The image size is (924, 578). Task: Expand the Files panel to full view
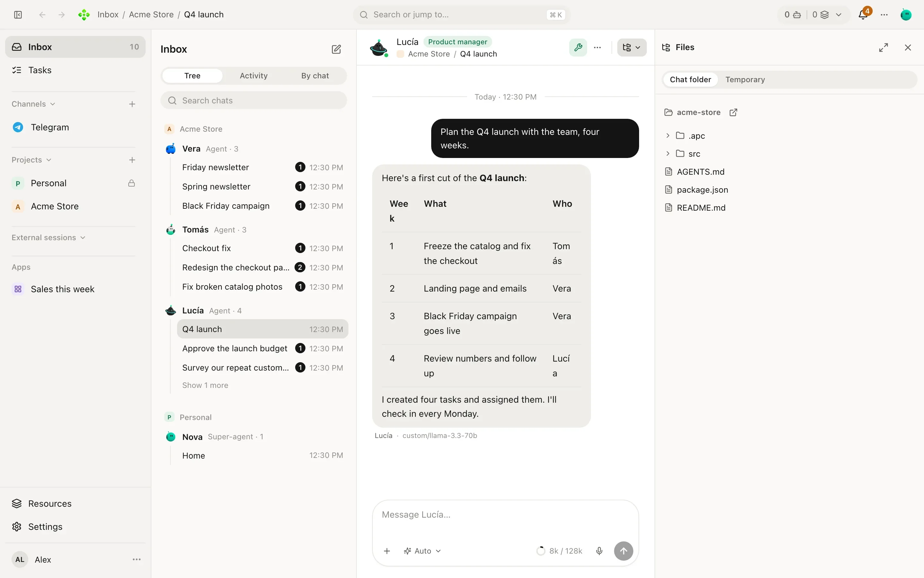[884, 48]
